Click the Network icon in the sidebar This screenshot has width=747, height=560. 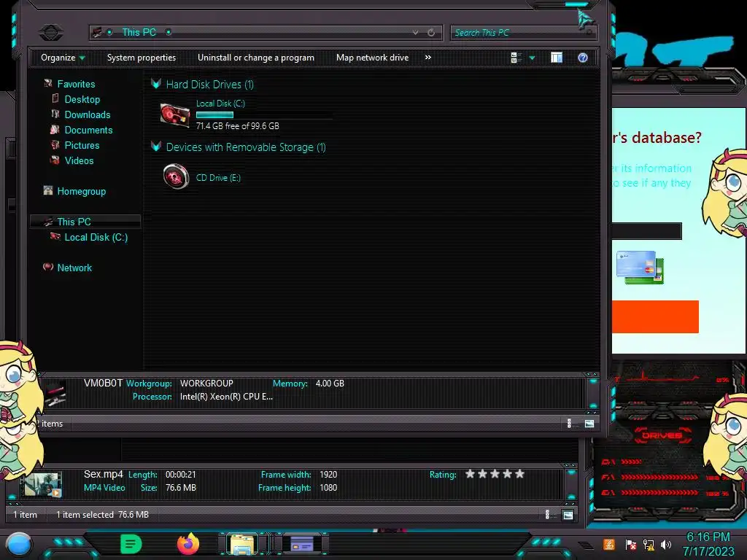[x=48, y=267]
